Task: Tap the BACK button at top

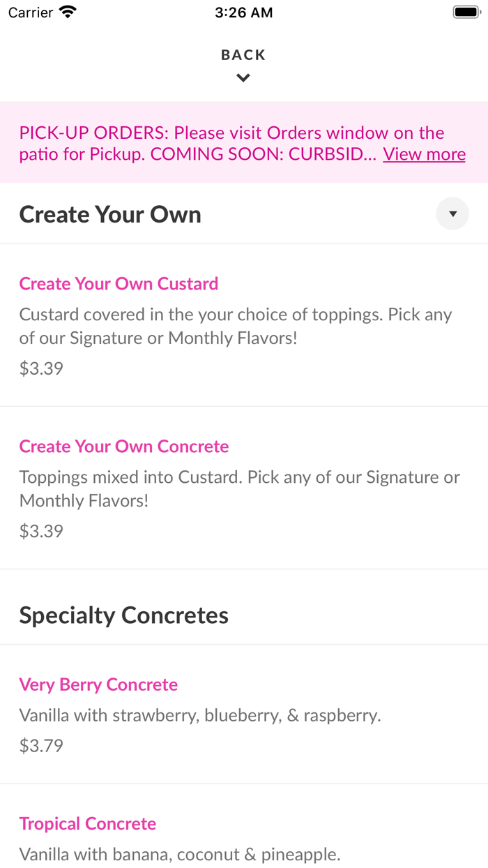Action: point(243,55)
